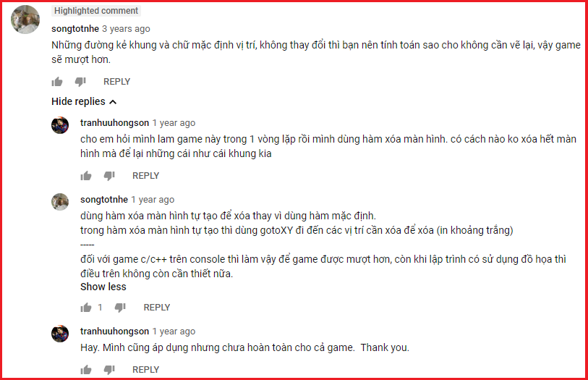The image size is (588, 380).
Task: Open tranhuuhongson's channel from first reply name
Action: (x=114, y=123)
